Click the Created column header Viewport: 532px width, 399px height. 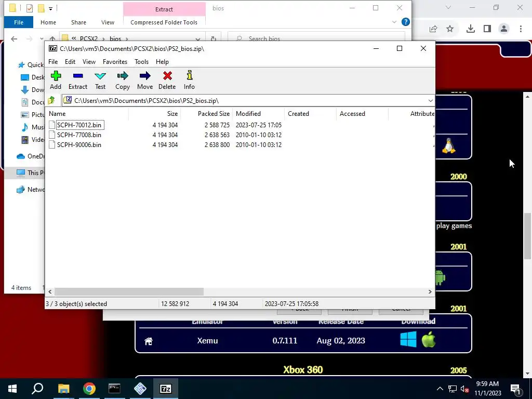click(x=311, y=114)
